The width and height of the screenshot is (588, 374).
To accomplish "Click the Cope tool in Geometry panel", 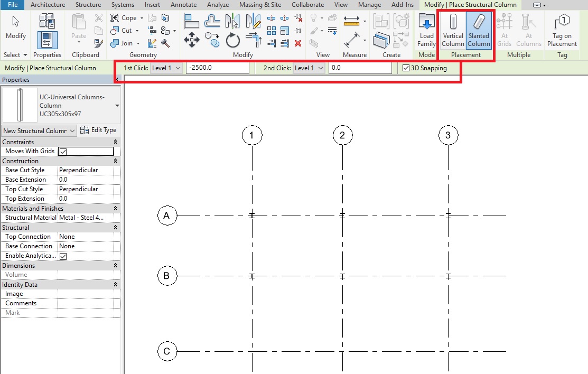I will click(123, 17).
